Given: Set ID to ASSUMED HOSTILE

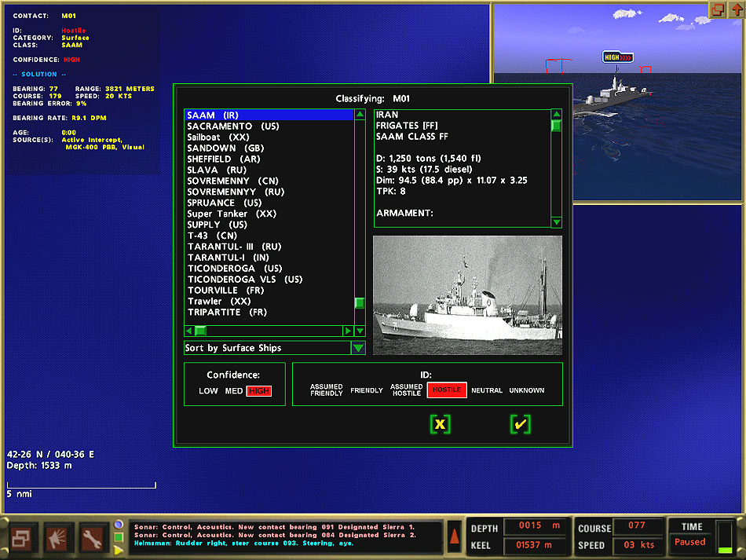Looking at the screenshot, I should pyautogui.click(x=406, y=390).
